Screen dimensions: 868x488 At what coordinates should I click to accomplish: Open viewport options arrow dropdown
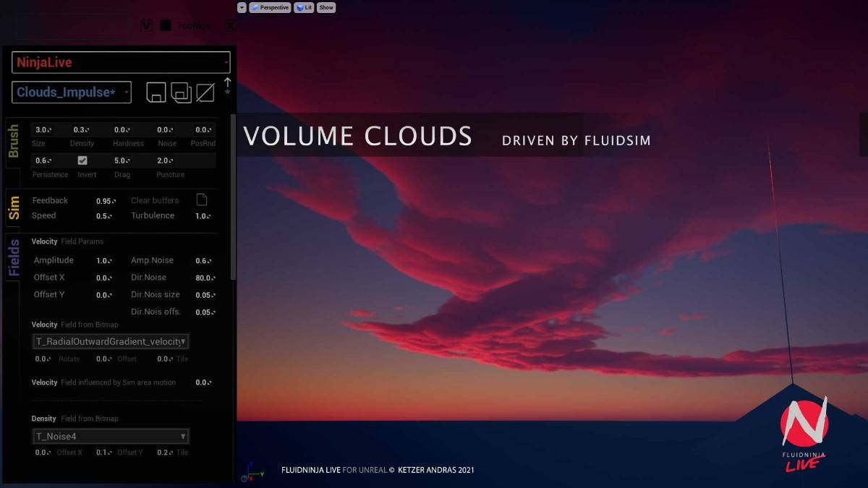click(x=242, y=7)
